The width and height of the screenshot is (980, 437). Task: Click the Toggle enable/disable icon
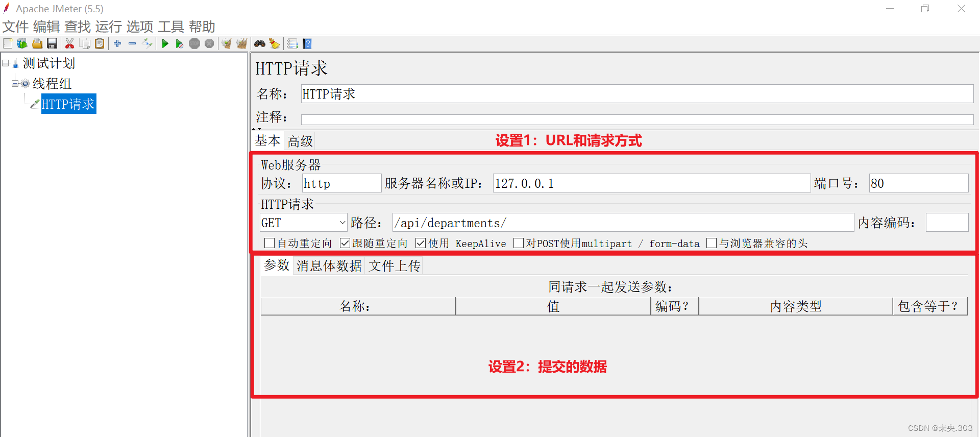tap(147, 43)
